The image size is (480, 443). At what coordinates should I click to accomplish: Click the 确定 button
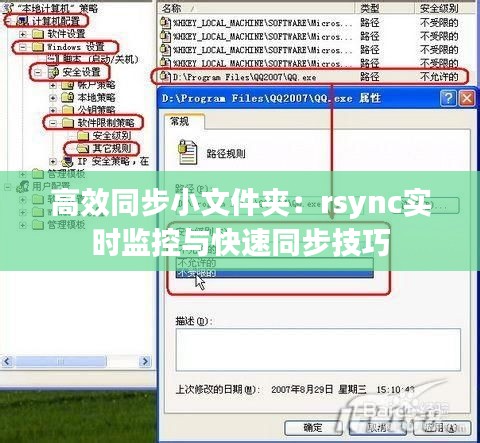coord(313,427)
